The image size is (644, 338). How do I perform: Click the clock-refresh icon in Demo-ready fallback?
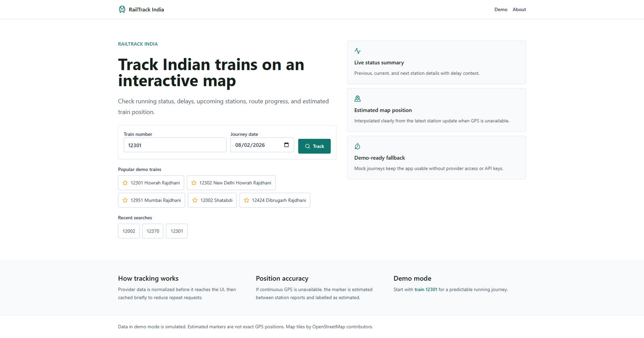(x=357, y=146)
